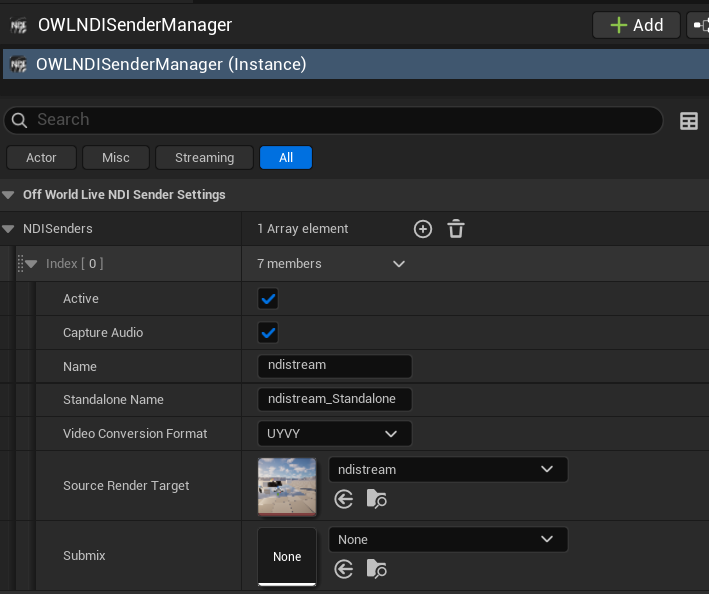Click the "7 members" text
The image size is (709, 594).
pos(289,264)
